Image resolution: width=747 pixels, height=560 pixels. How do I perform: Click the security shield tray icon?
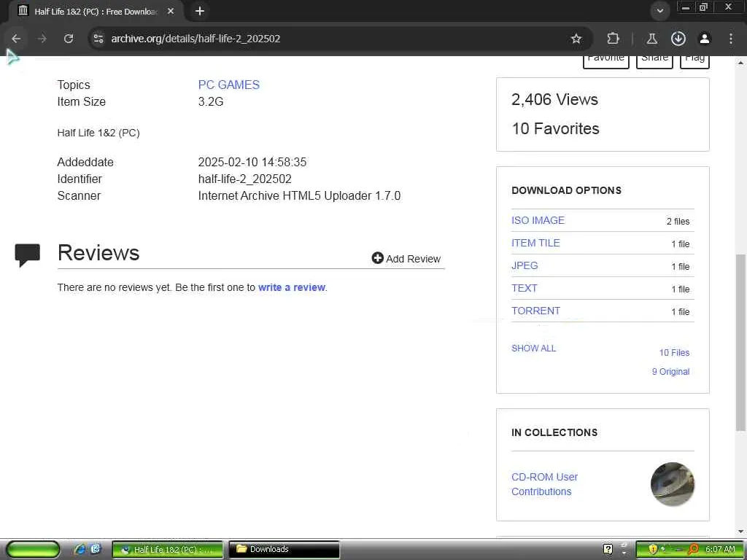click(x=653, y=549)
